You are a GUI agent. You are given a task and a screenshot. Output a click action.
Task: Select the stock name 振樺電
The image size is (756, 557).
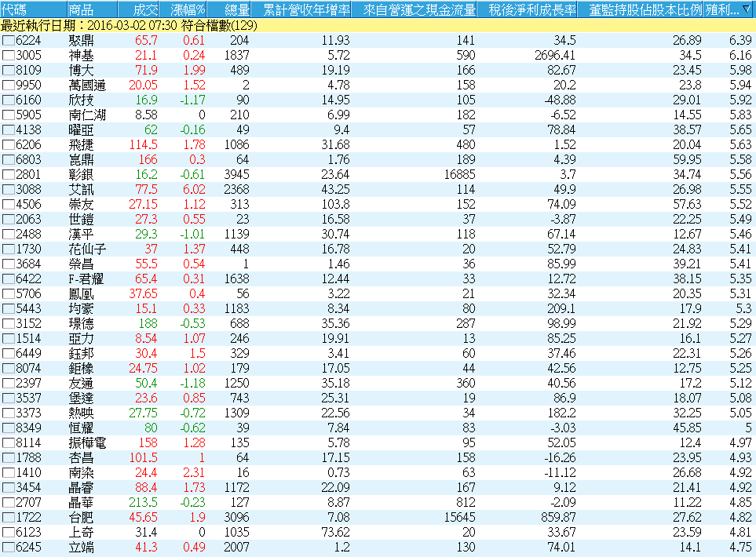click(x=87, y=444)
